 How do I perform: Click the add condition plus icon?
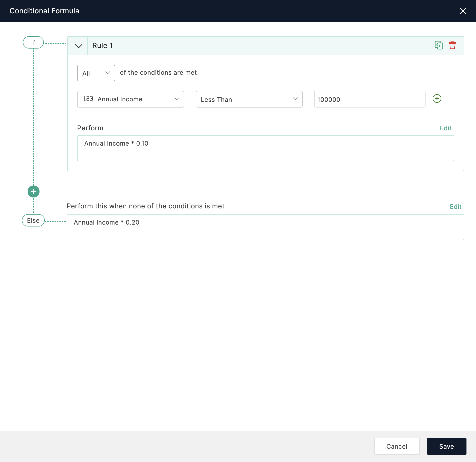[x=437, y=99]
